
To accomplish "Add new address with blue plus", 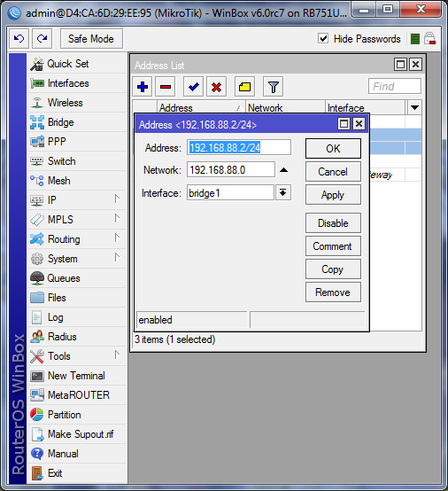I will (x=143, y=87).
